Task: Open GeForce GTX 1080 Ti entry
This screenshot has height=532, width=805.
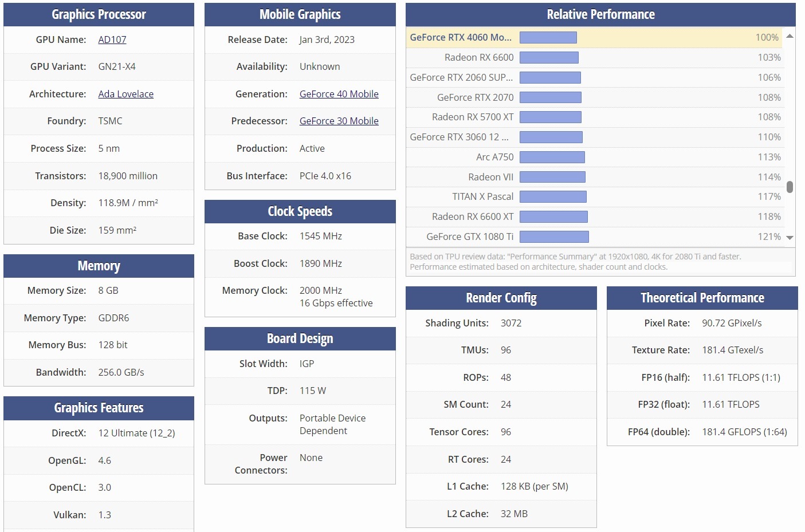Action: point(470,237)
